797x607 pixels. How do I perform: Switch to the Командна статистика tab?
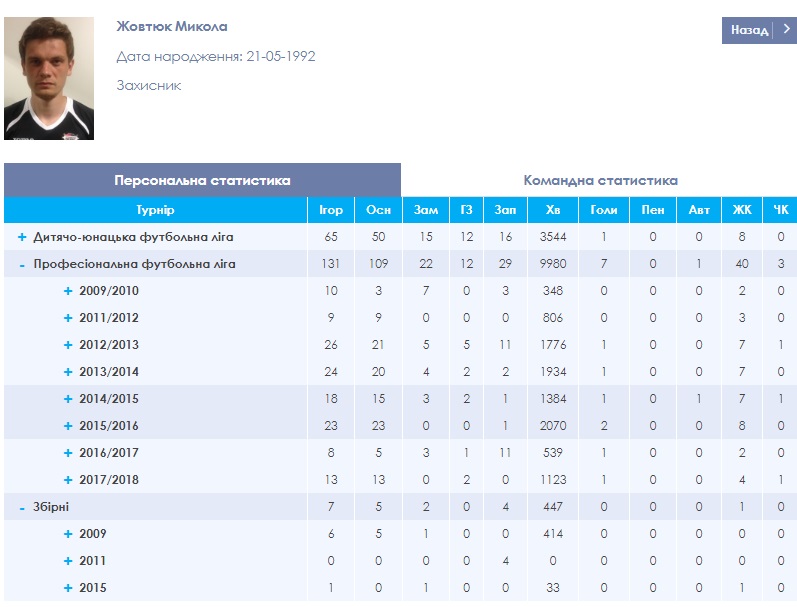click(600, 180)
